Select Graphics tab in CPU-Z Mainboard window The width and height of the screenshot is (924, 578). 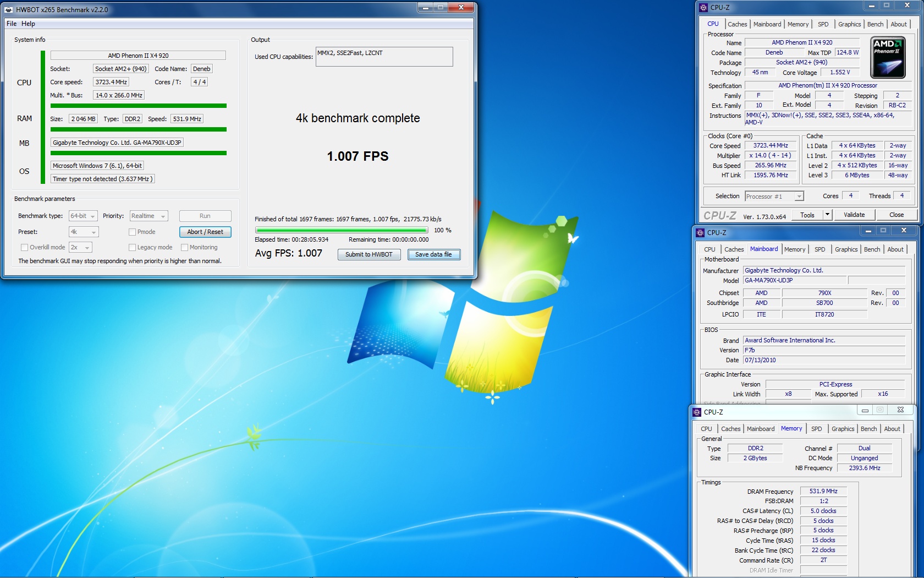click(846, 249)
